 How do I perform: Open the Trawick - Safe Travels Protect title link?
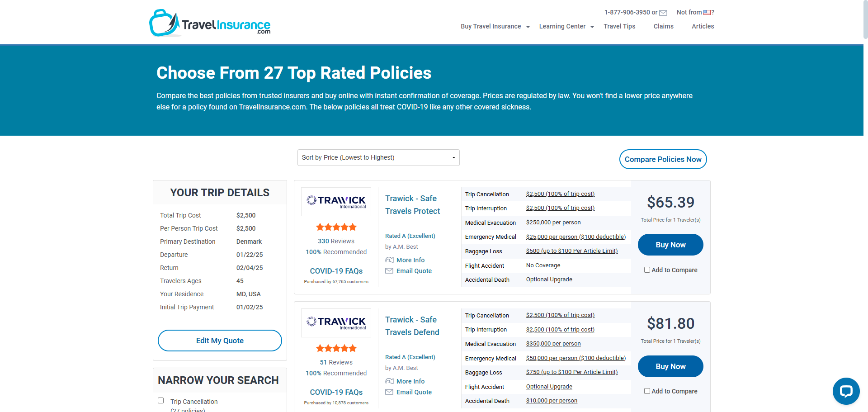click(412, 205)
